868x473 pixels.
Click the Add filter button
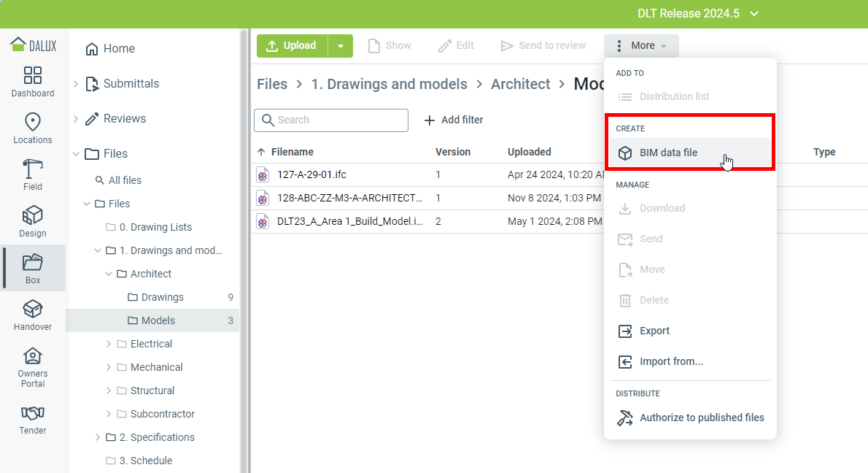point(453,120)
